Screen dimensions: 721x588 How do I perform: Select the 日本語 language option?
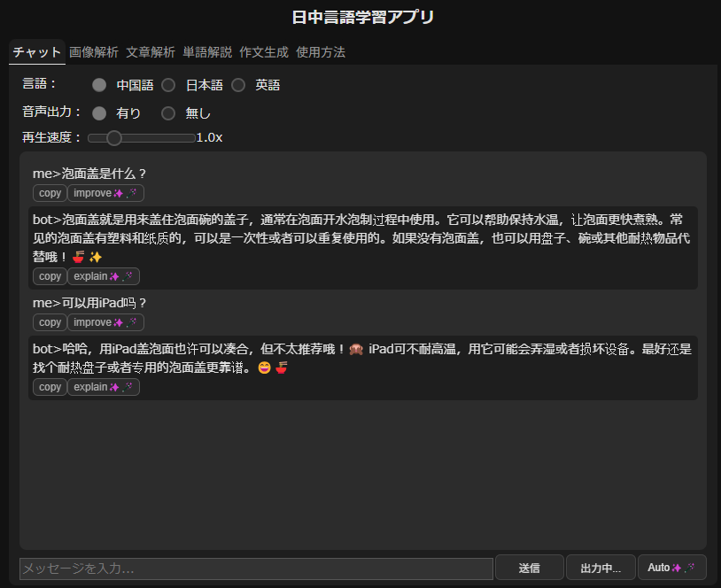click(x=169, y=85)
